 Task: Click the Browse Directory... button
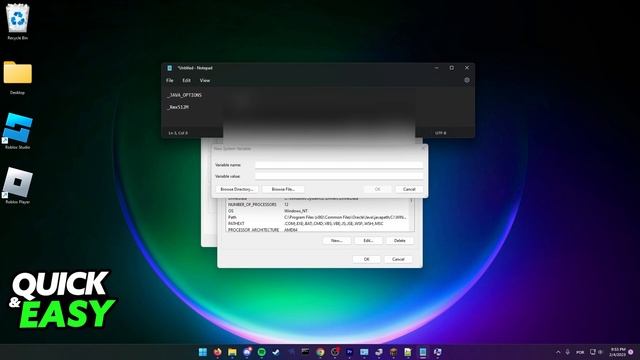click(237, 189)
